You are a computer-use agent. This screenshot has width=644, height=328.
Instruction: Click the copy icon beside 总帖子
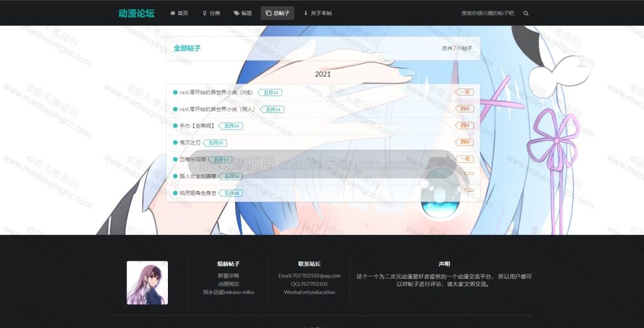click(269, 13)
